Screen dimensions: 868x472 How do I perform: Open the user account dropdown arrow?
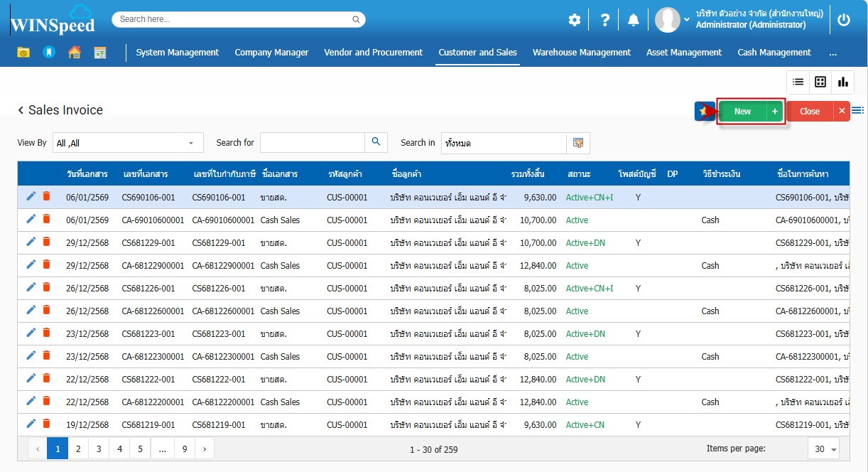(x=687, y=20)
